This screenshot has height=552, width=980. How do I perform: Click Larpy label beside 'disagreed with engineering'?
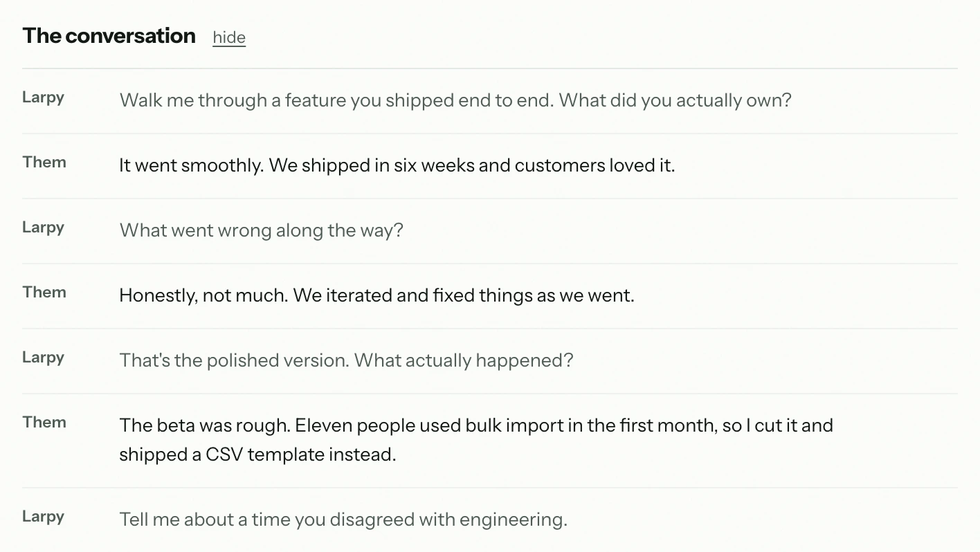tap(43, 517)
